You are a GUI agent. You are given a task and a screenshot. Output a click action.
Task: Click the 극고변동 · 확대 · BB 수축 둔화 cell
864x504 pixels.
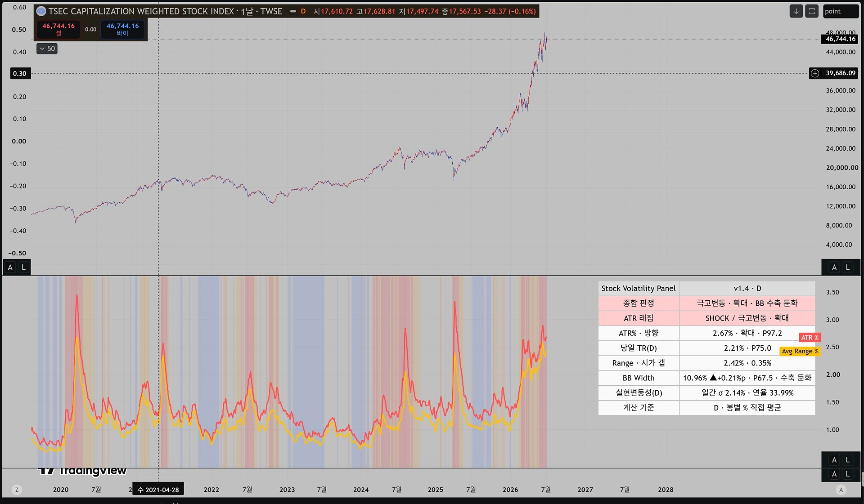click(x=747, y=303)
